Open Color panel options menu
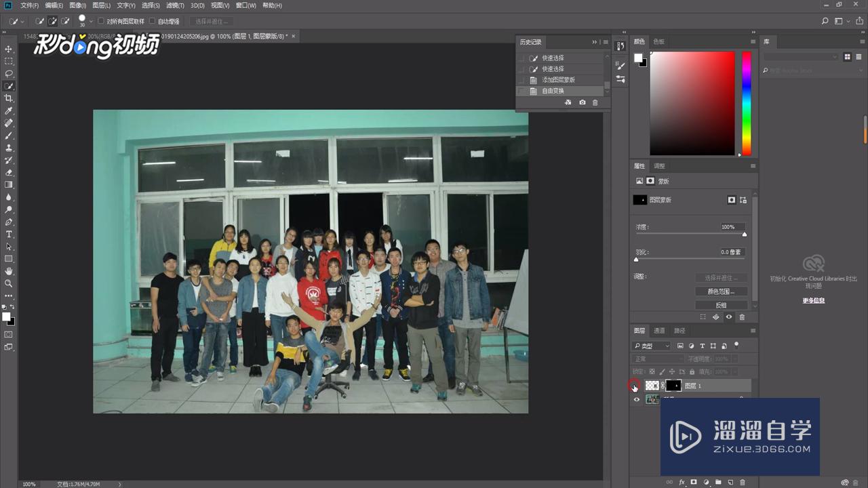The image size is (868, 488). 753,41
